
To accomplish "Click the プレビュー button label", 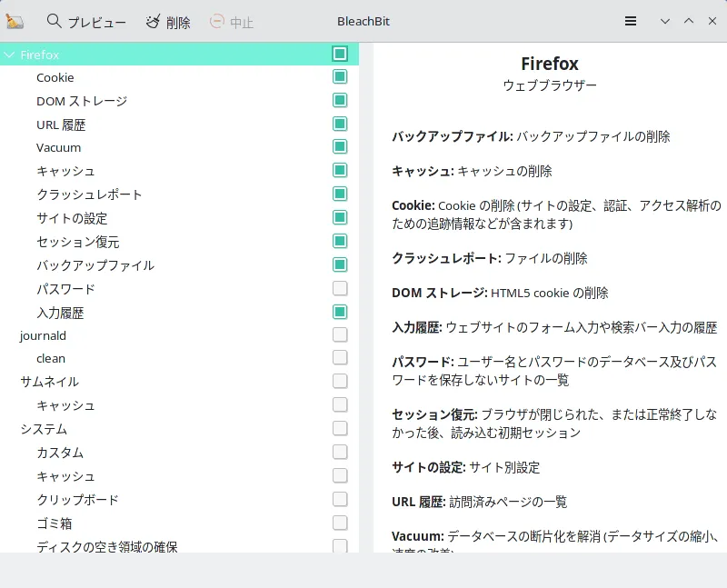I will (x=97, y=22).
